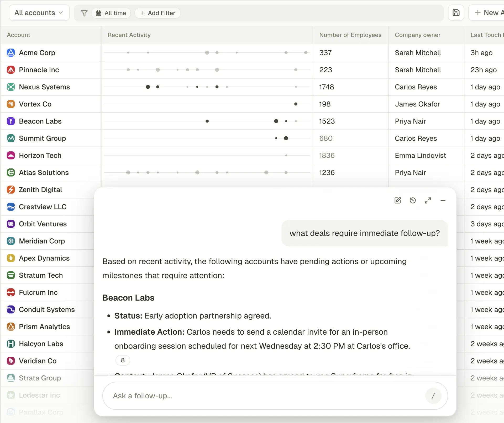
Task: Click the Recent Activity column header
Action: tap(129, 35)
